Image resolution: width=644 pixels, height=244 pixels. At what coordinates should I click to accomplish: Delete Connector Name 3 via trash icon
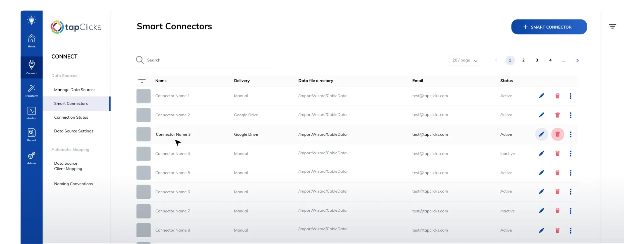click(x=557, y=134)
